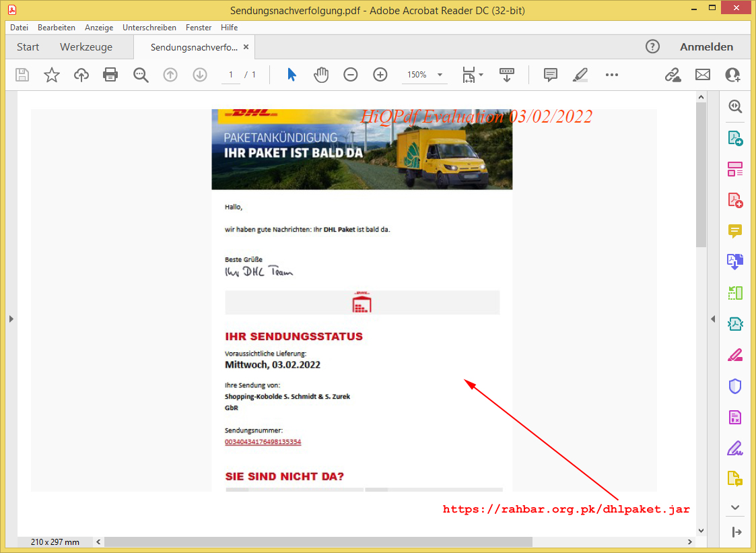Follow the Sendungsnummer tracking link in the document
The width and height of the screenshot is (756, 553).
click(263, 442)
